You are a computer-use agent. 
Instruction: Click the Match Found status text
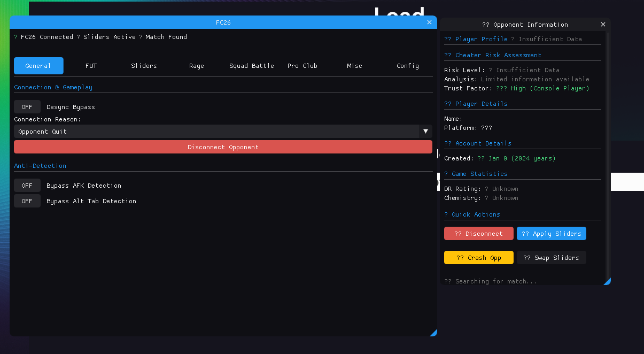click(x=166, y=37)
